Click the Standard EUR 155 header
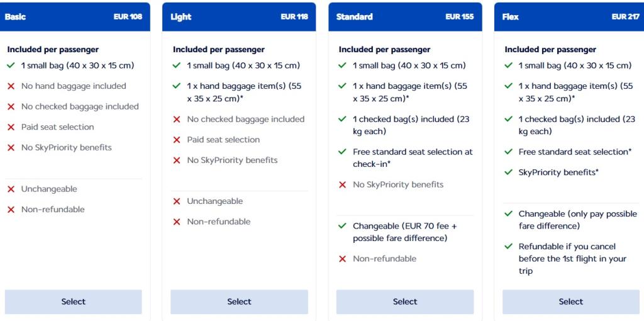This screenshot has height=321, width=644. click(x=405, y=17)
